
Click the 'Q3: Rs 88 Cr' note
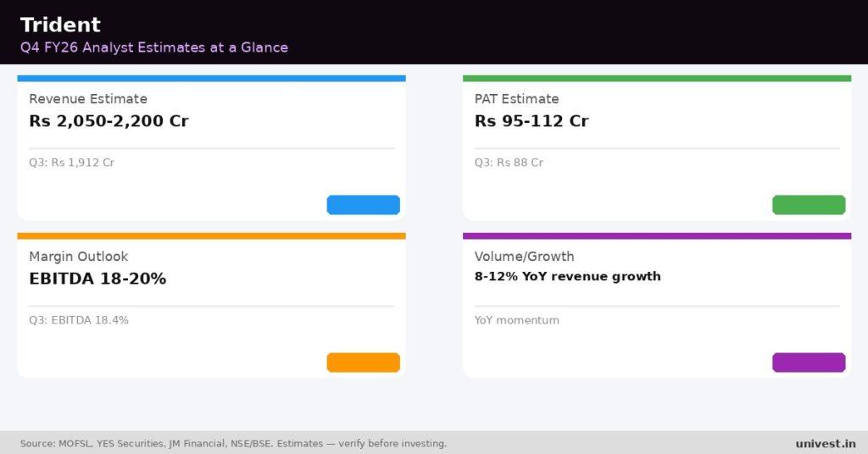click(x=509, y=163)
